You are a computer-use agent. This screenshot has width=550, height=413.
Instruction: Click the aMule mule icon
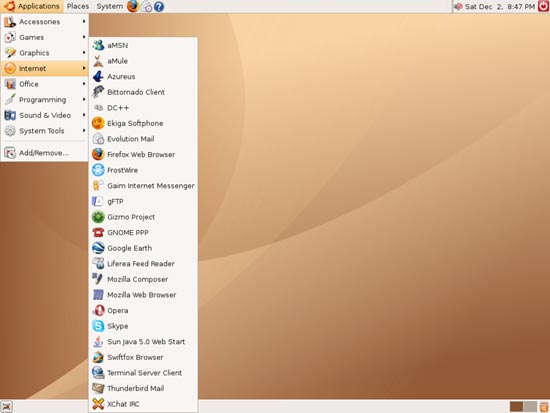tap(98, 61)
